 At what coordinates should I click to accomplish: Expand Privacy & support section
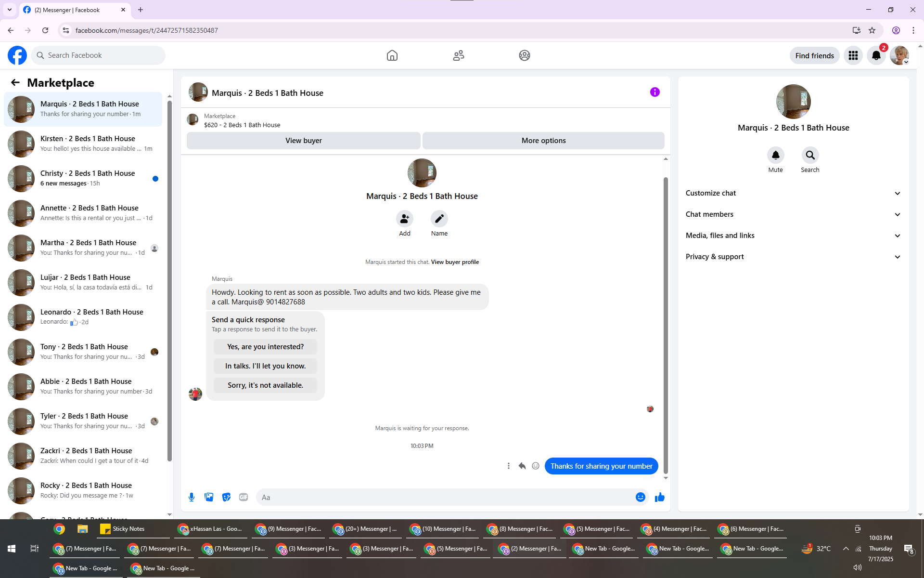click(x=794, y=257)
